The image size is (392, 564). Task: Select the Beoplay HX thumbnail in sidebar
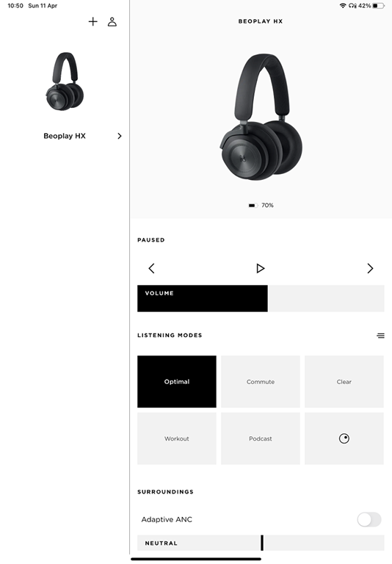pos(65,82)
